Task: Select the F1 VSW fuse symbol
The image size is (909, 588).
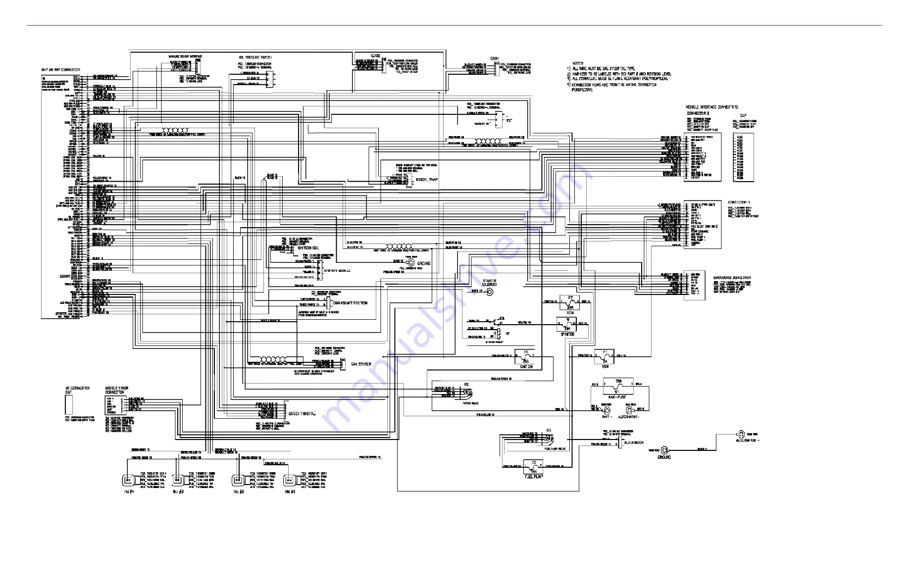Action: (x=605, y=356)
